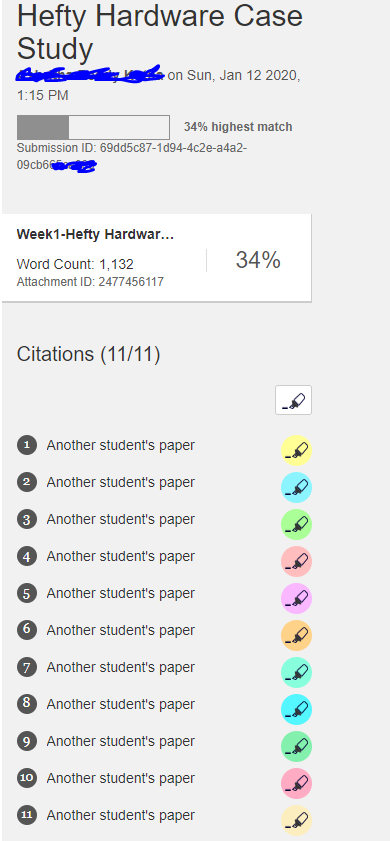Toggle the light blue highlighter for citation 2
390x841 pixels.
[x=296, y=487]
